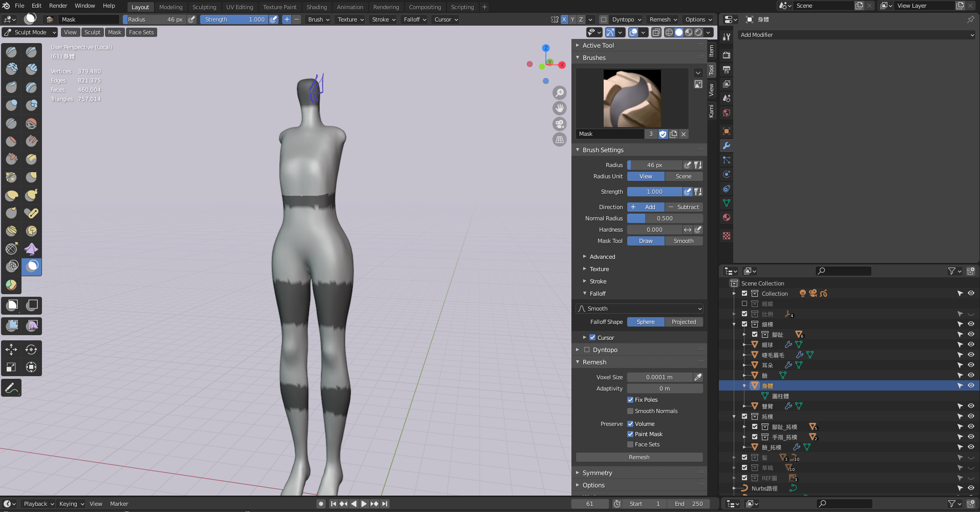
Task: Select the Simplify brush tool
Action: click(12, 266)
